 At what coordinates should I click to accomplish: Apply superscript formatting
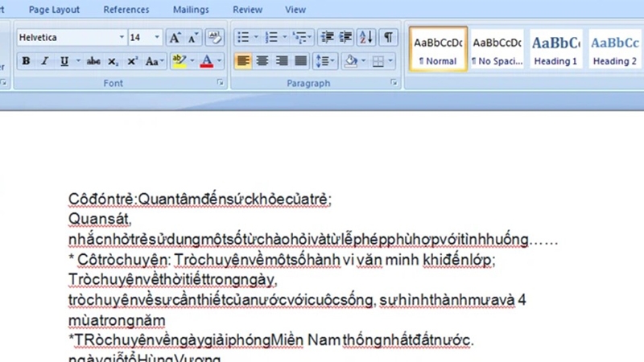point(132,61)
